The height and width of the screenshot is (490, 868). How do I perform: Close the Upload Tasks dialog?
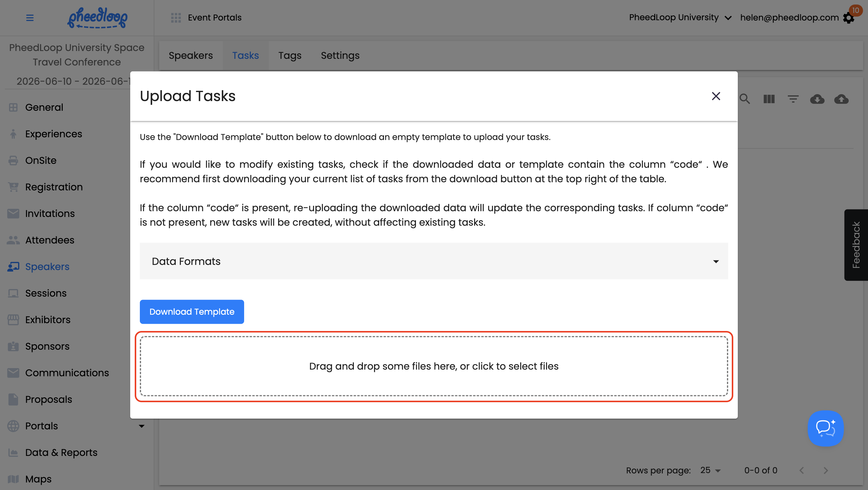716,96
